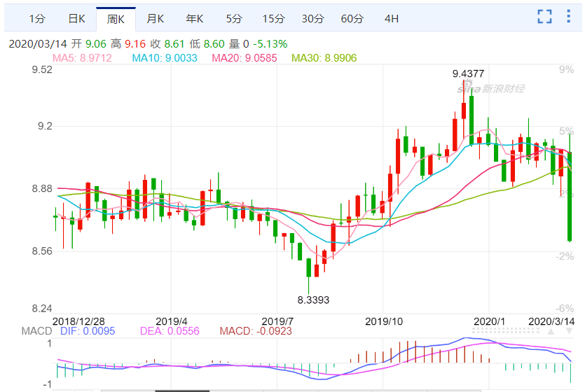The height and width of the screenshot is (392, 585).
Task: Select the 30分 interval tab
Action: coord(312,18)
